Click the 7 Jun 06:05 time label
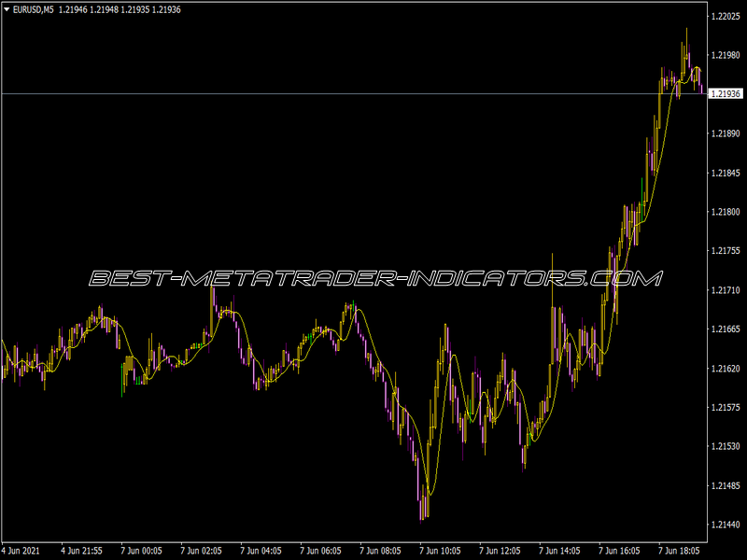The height and width of the screenshot is (560, 747). [x=320, y=551]
